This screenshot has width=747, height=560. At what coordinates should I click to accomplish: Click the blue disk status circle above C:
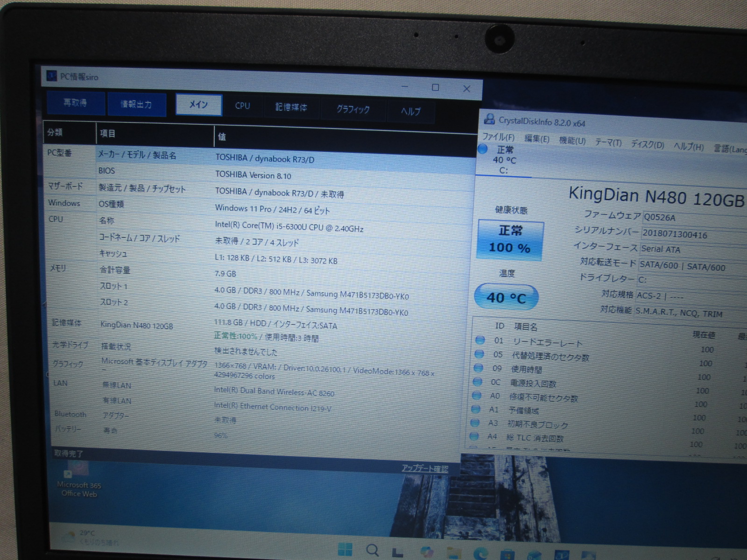pos(483,149)
